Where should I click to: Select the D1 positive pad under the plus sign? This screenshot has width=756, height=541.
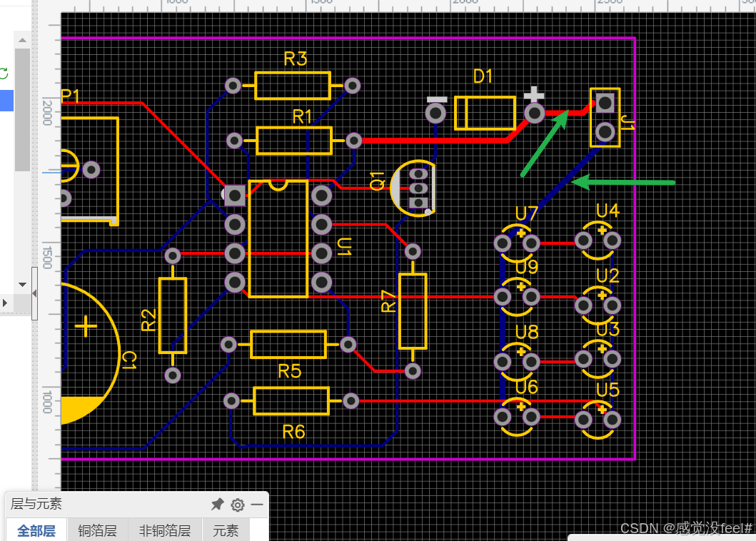pyautogui.click(x=534, y=113)
